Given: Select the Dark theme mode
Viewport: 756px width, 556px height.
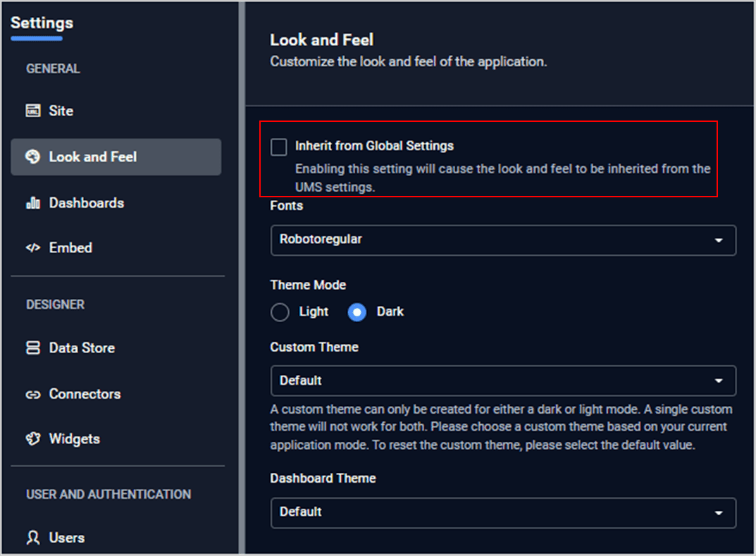Looking at the screenshot, I should [357, 312].
